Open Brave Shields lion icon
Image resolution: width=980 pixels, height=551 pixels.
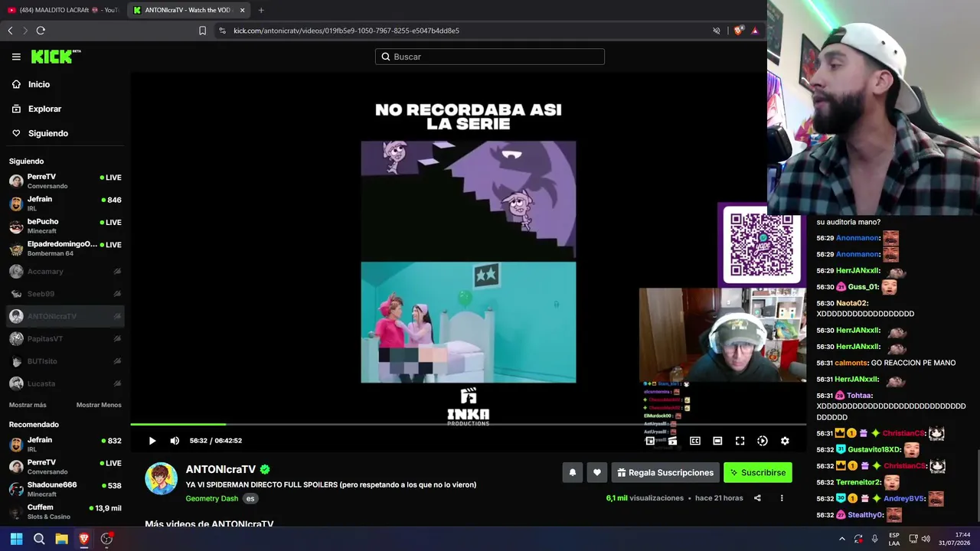coord(739,31)
